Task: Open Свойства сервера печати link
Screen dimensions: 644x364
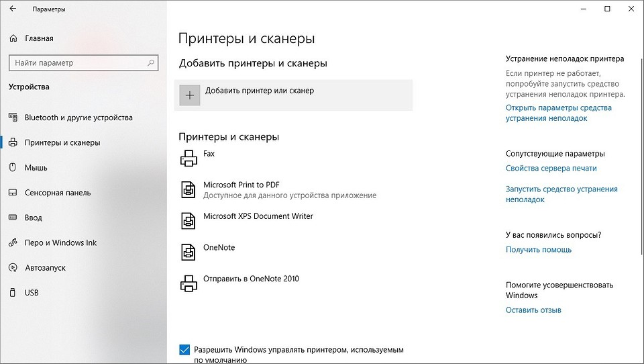Action: [x=551, y=168]
